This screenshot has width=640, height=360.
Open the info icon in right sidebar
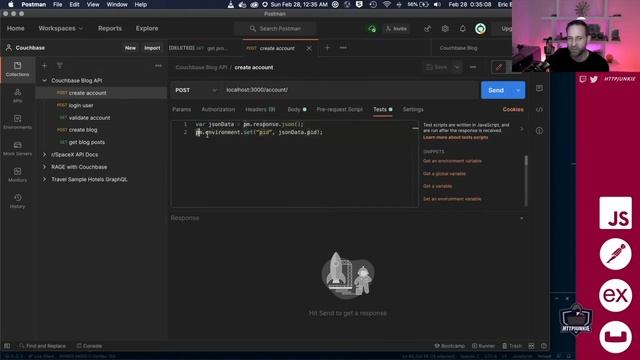click(x=539, y=131)
